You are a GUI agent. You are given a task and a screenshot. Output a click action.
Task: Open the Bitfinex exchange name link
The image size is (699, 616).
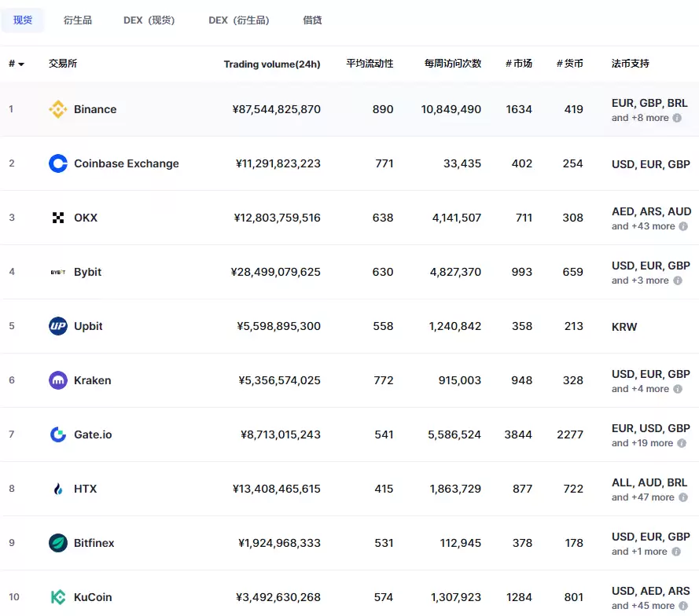coord(94,543)
